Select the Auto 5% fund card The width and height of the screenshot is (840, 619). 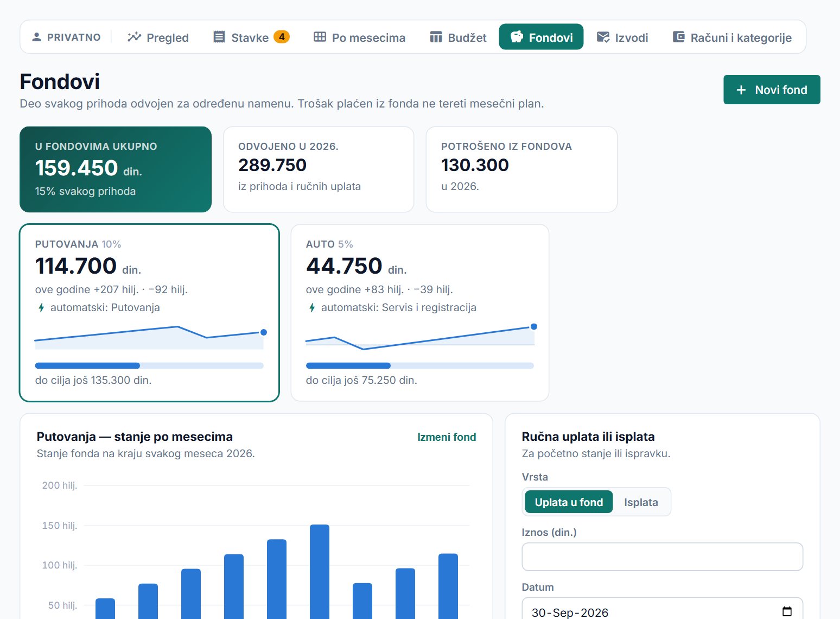(420, 313)
